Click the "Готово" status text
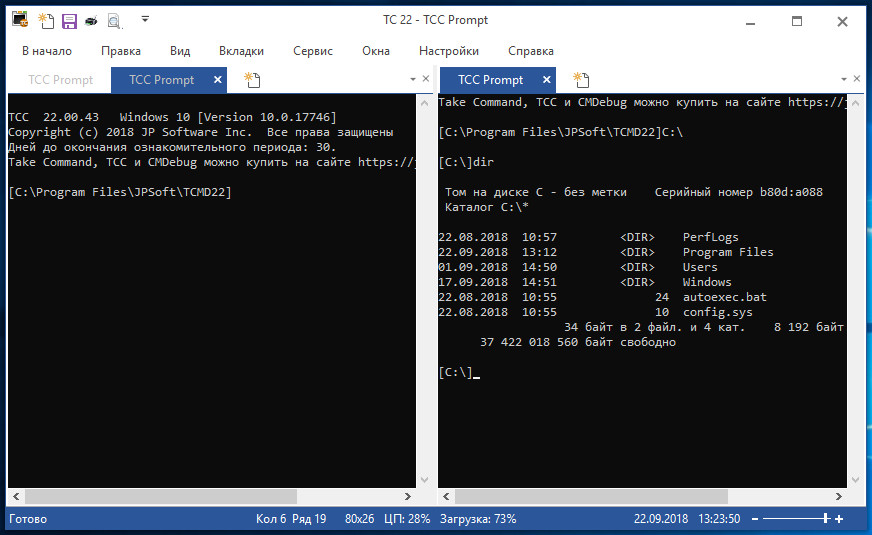The height and width of the screenshot is (535, 872). pos(28,519)
